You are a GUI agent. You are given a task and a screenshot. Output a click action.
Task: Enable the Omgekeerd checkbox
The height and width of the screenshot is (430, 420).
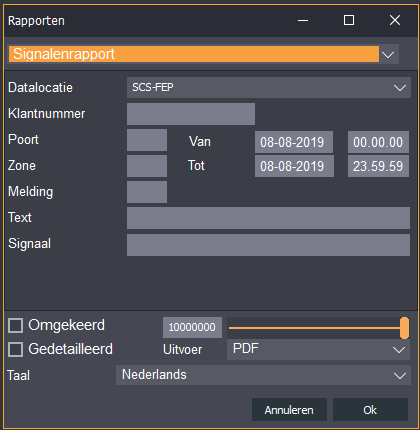tap(15, 325)
